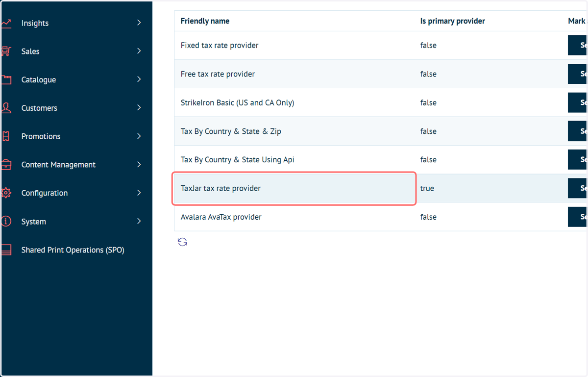The width and height of the screenshot is (588, 377).
Task: Click the System info icon
Action: tap(6, 222)
